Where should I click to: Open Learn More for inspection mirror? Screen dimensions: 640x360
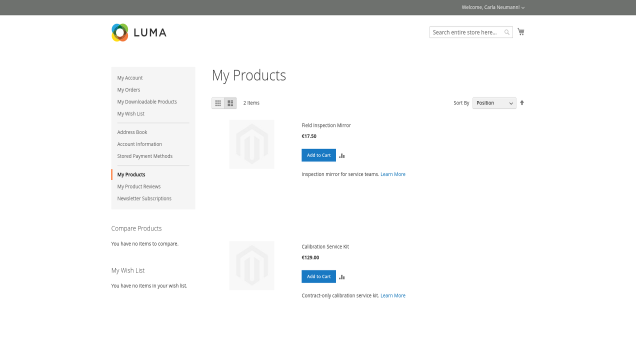[393, 174]
